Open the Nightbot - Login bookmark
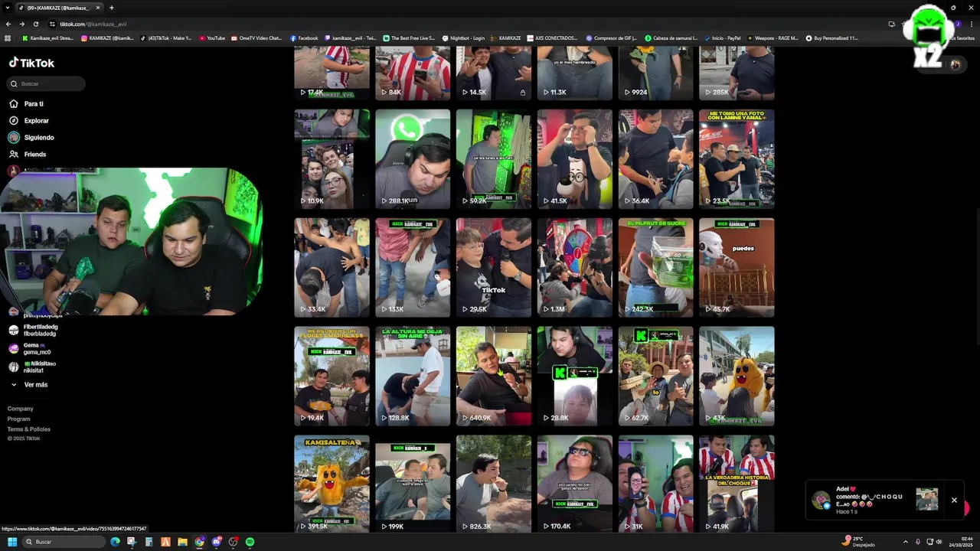980x551 pixels. tap(463, 37)
